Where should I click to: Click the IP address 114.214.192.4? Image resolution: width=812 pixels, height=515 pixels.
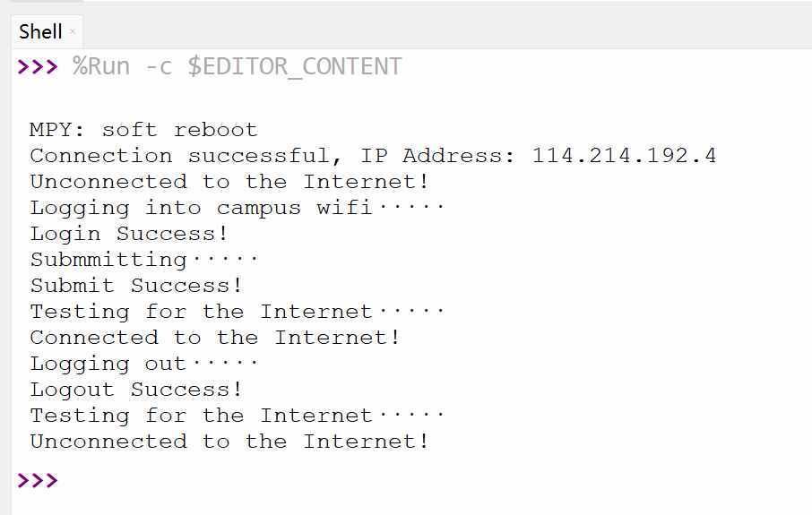tap(624, 156)
